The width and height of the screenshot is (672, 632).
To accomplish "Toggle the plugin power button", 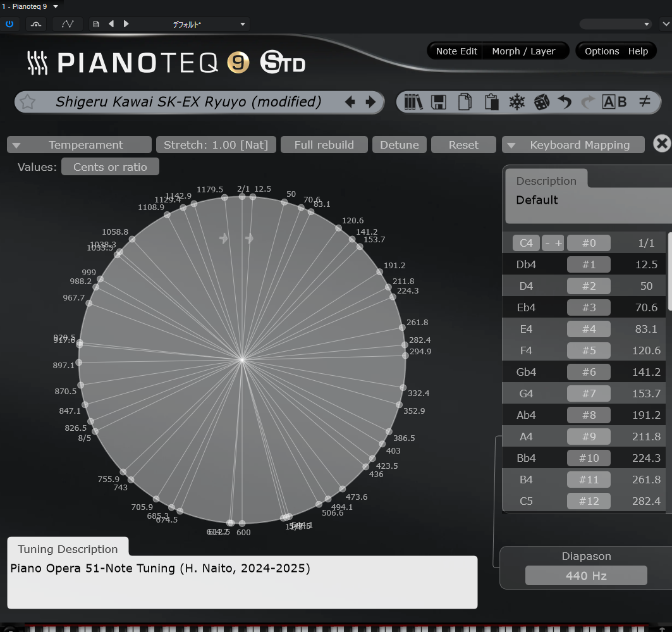I will [x=11, y=23].
